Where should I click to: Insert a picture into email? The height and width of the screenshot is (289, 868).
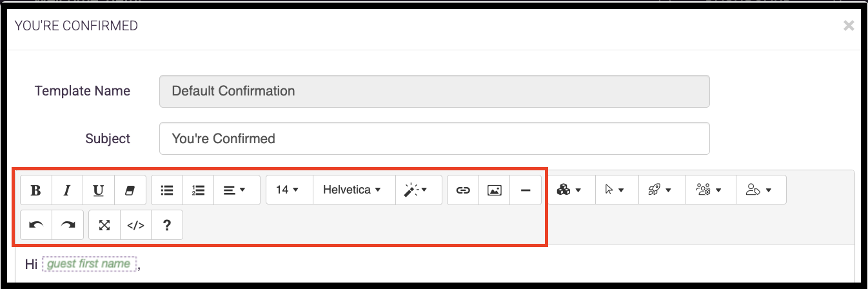tap(495, 190)
